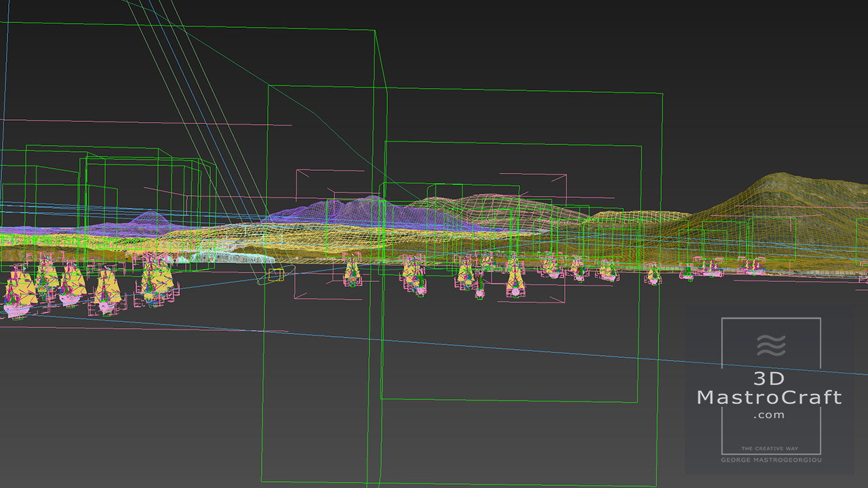
Task: Select the ship partly cut off at right edge
Action: 863,276
